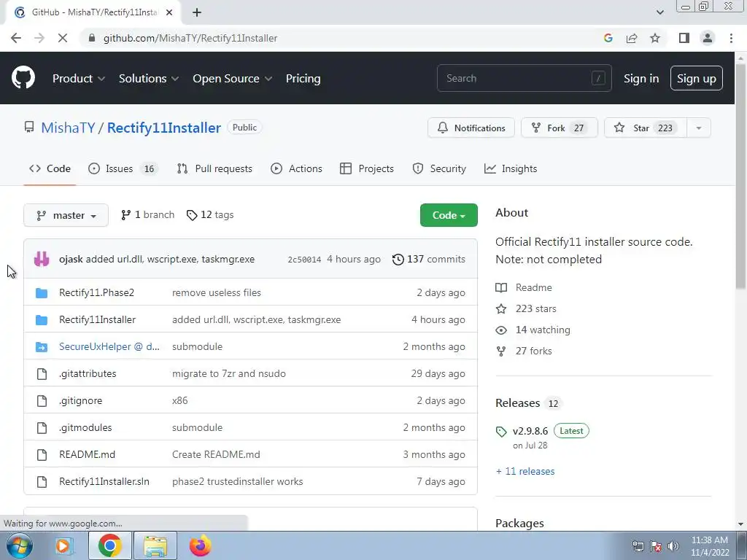Open the Security tab
Viewport: 747px width, 560px height.
point(439,168)
